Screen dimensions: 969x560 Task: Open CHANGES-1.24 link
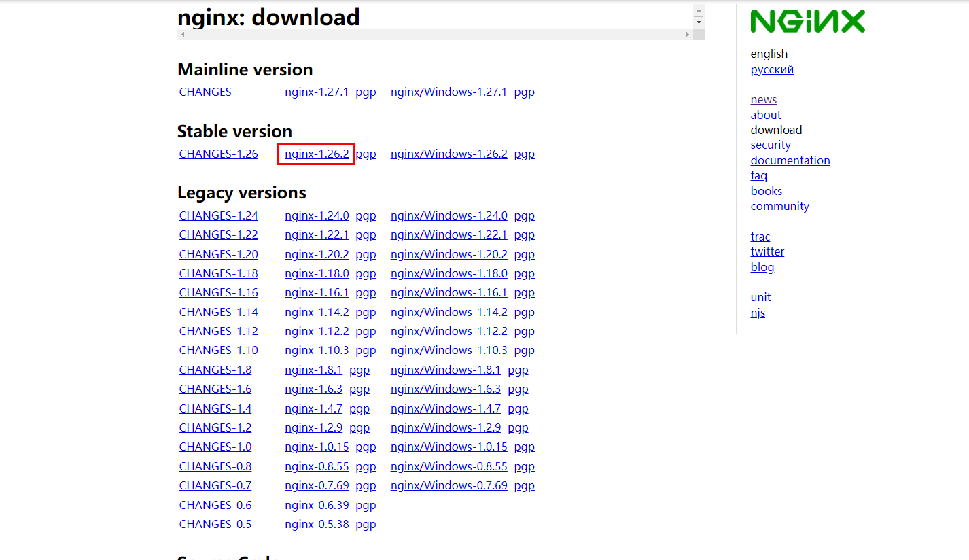219,215
